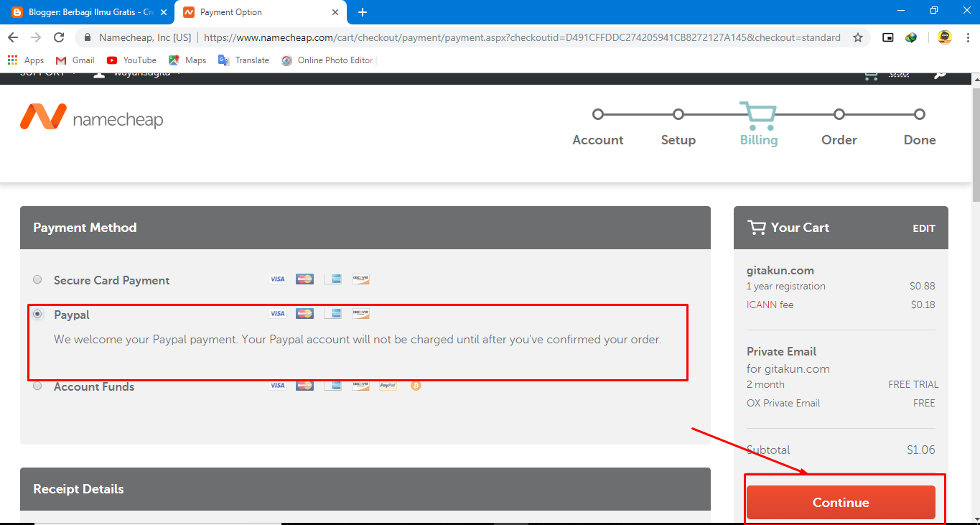Screen dimensions: 980x525
Task: Click the Visa icon in Secure Card Payment row
Action: point(277,279)
